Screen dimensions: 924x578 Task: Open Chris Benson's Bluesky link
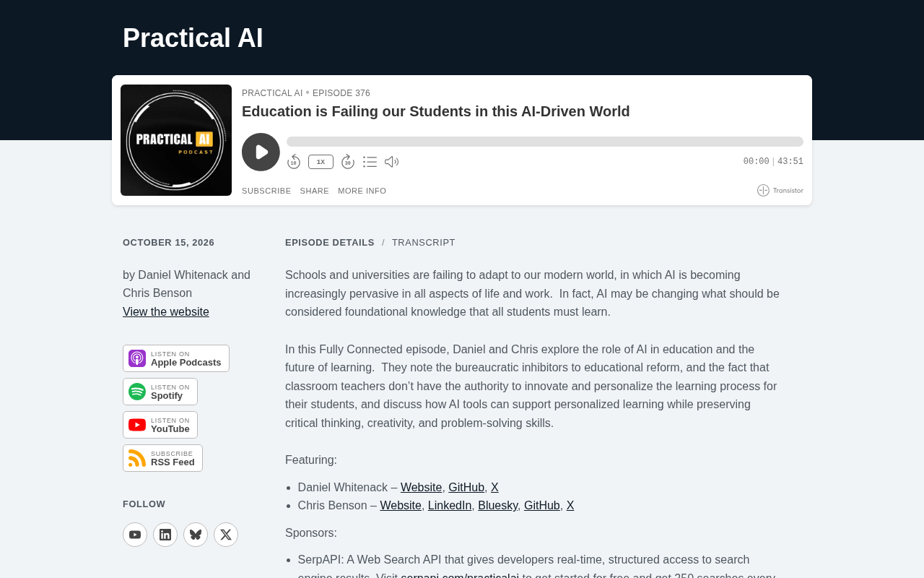click(497, 506)
